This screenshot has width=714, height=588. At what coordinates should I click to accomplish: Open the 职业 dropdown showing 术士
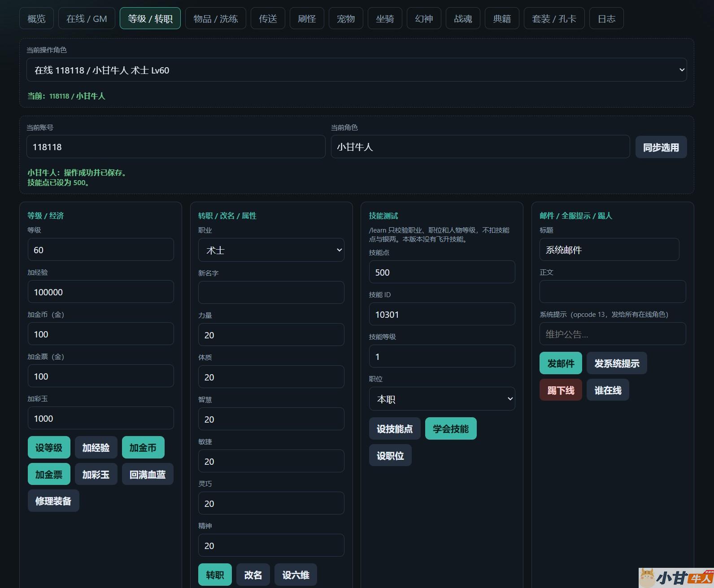(x=271, y=250)
